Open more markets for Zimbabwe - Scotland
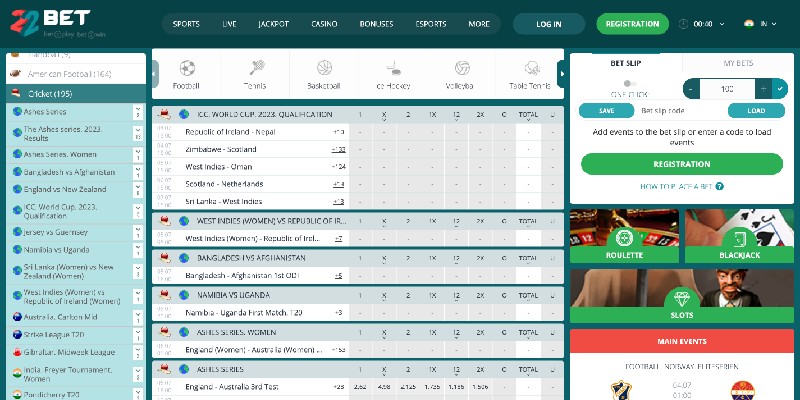The height and width of the screenshot is (400, 800). (338, 149)
